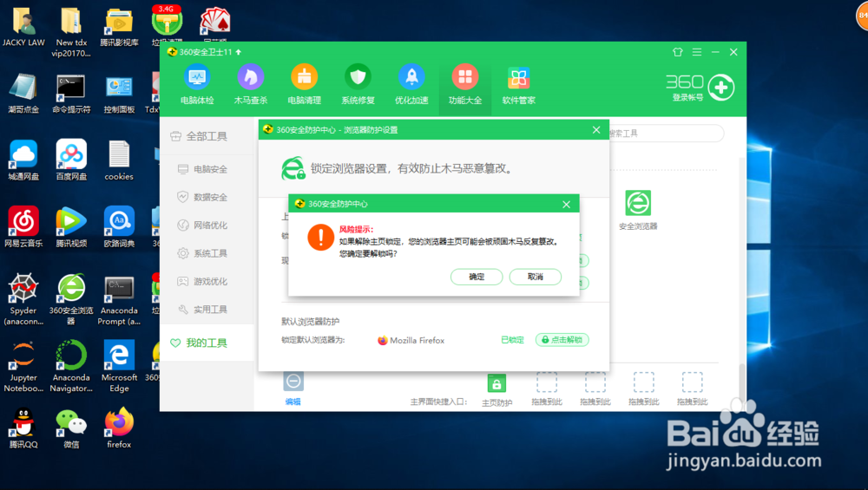This screenshot has height=490, width=868.
Task: Click the 360 登录帐号 plus icon
Action: pos(721,88)
